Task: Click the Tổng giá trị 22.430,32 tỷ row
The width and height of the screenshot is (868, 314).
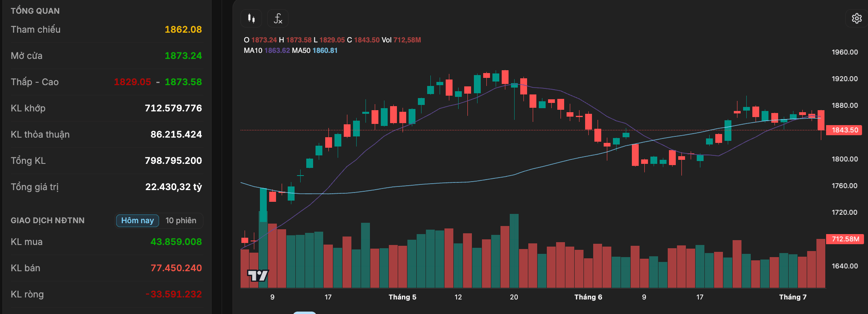Action: click(x=106, y=187)
